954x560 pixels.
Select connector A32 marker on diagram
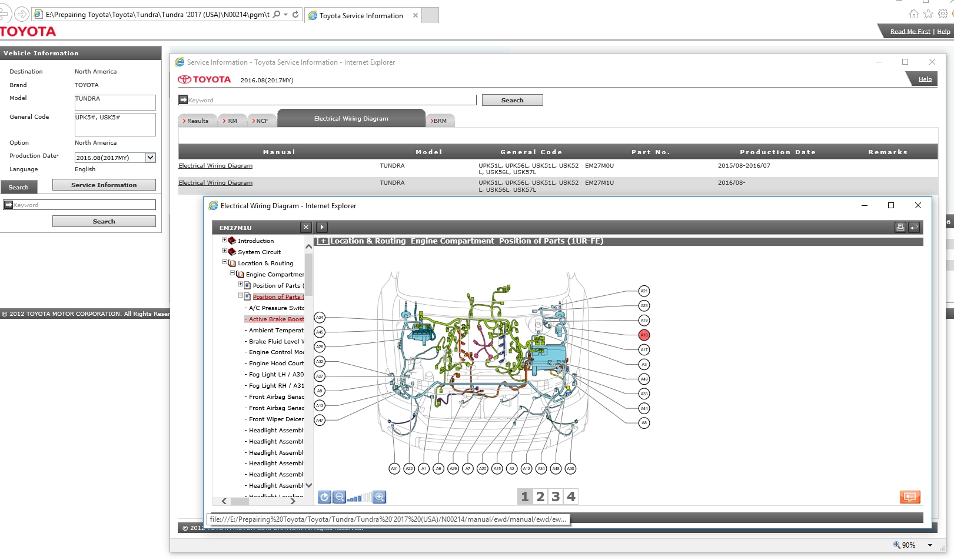320,362
